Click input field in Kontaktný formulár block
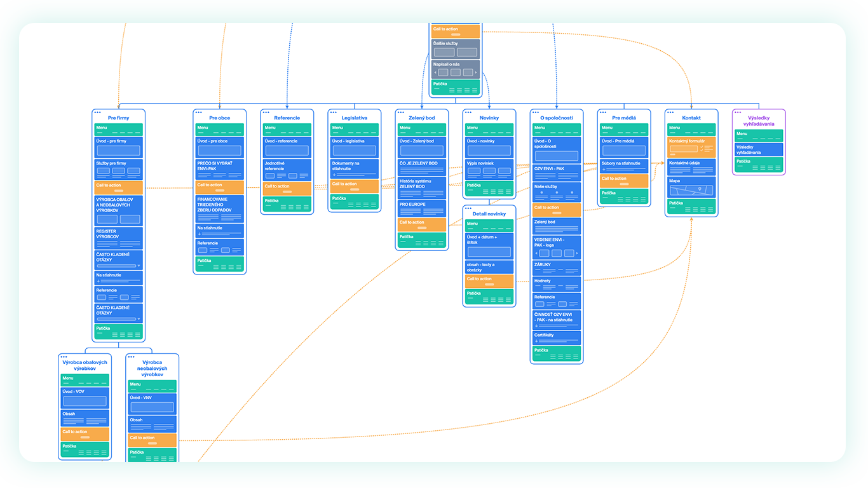 (x=683, y=148)
